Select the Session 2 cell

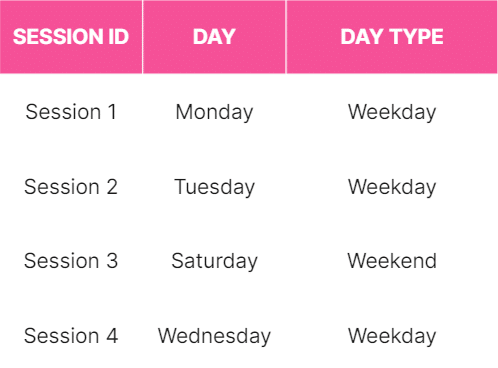coord(71,187)
